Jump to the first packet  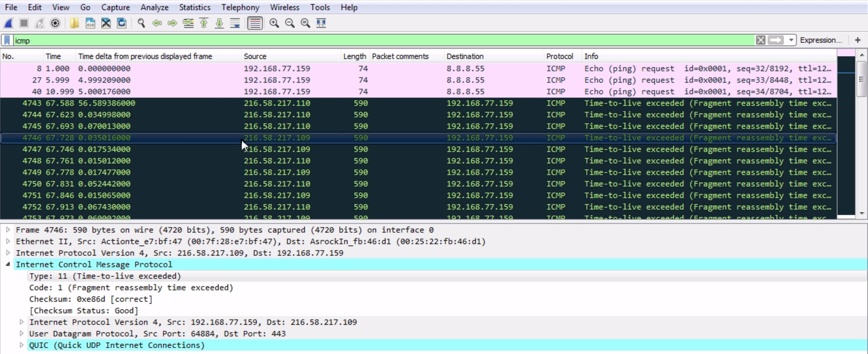point(204,23)
